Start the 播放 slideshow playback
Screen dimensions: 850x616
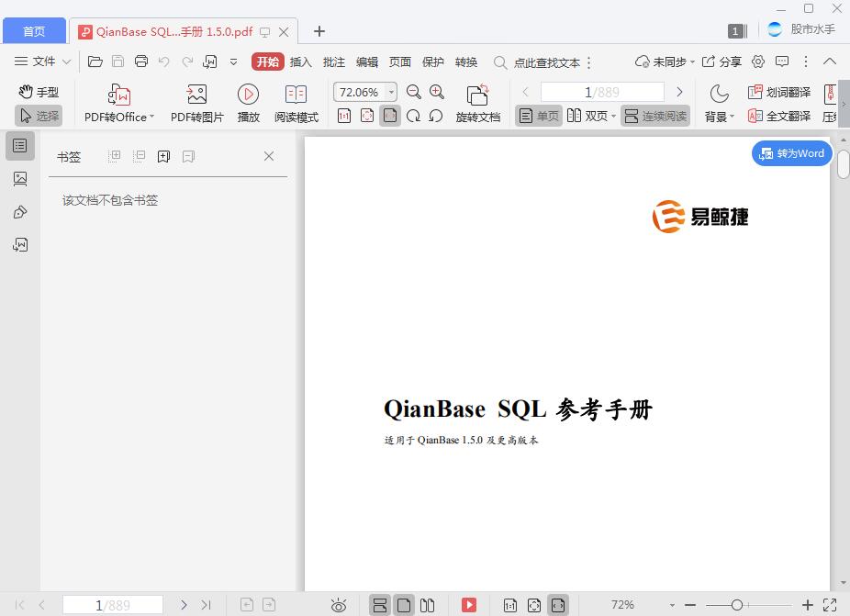tap(248, 101)
